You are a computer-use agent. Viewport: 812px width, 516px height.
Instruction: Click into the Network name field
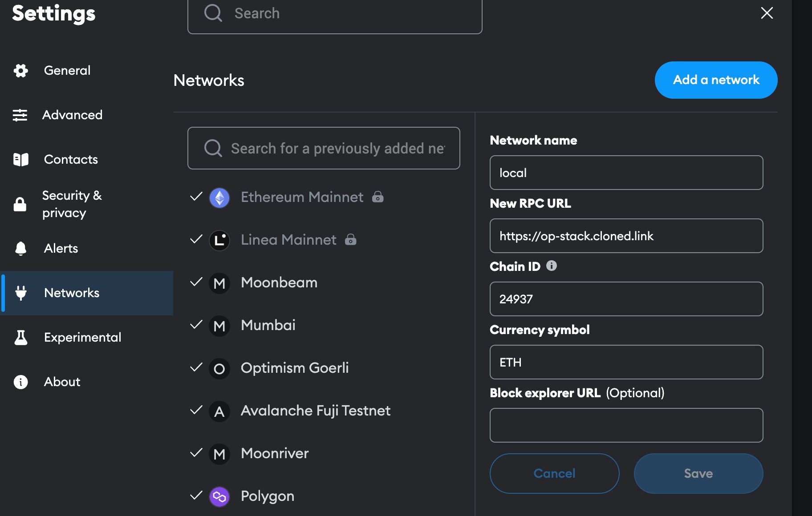tap(626, 173)
